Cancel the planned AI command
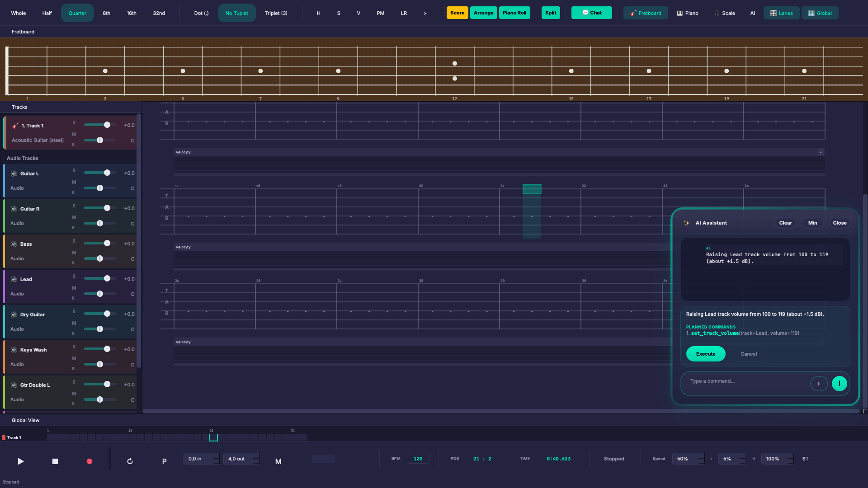 (x=749, y=354)
